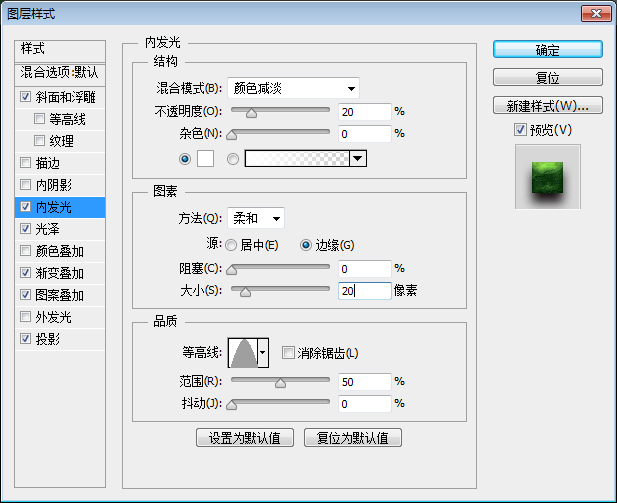Open the 混合模式 dropdown showing 颜色减淡
The height and width of the screenshot is (503, 617).
(x=294, y=88)
